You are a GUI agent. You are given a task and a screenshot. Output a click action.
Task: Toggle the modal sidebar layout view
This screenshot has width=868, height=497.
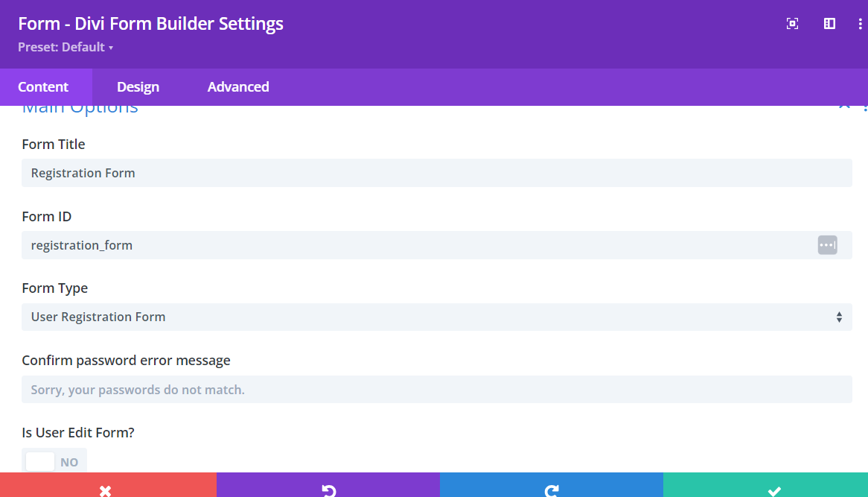click(x=829, y=23)
